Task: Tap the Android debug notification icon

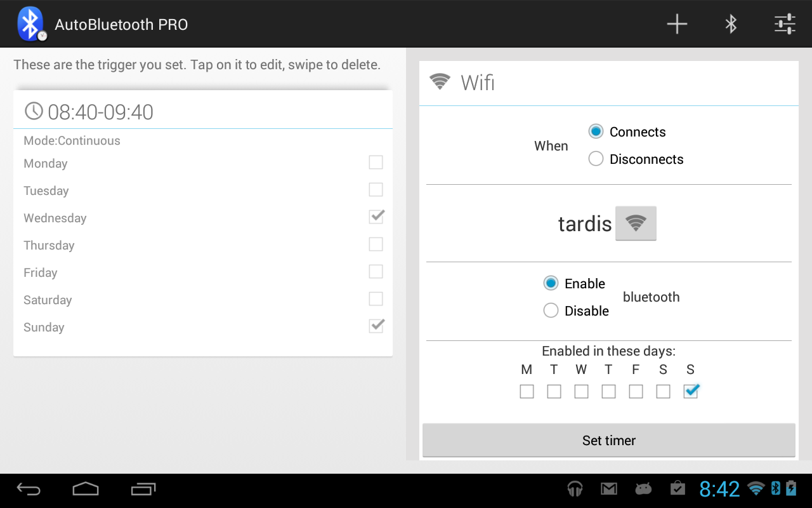Action: (643, 488)
